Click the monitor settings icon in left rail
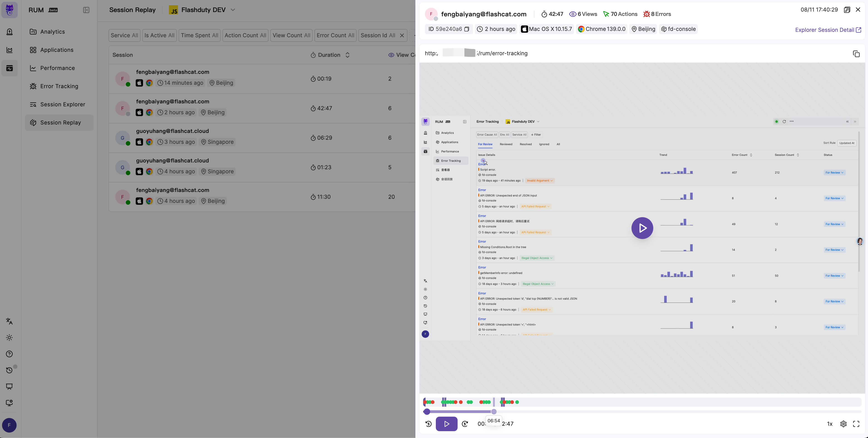Screen dimensions: 868x438 (10, 403)
